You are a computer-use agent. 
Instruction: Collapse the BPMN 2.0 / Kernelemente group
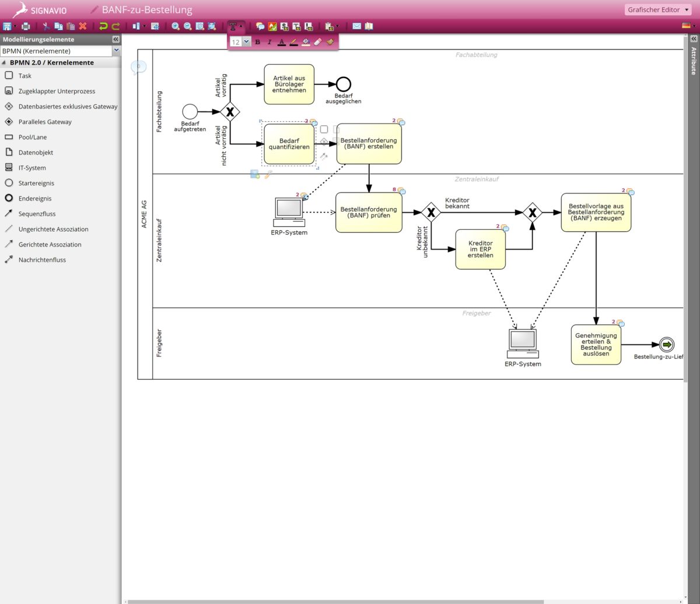click(x=4, y=62)
